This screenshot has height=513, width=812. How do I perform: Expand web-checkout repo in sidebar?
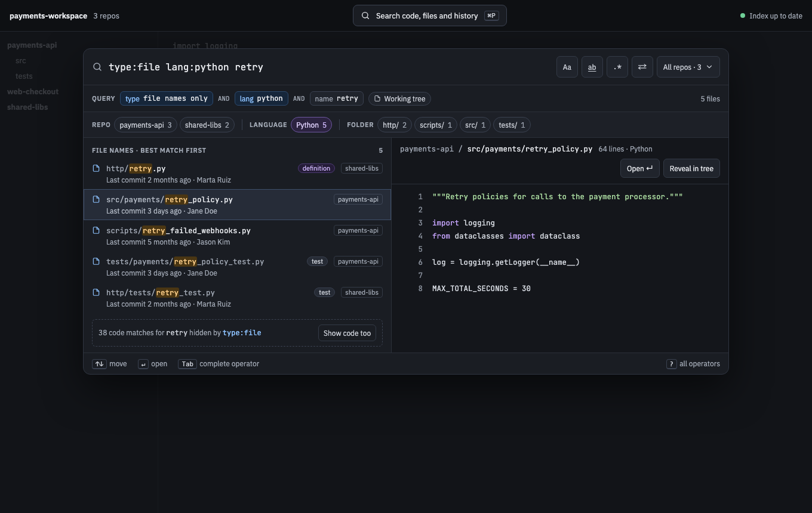pos(33,92)
